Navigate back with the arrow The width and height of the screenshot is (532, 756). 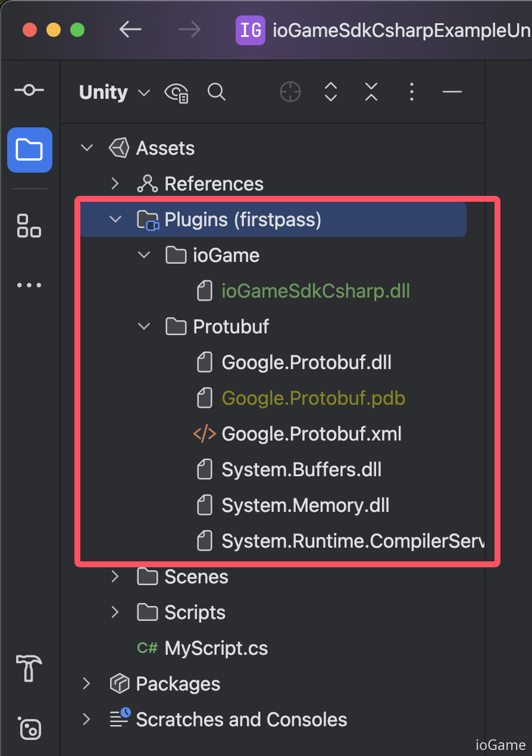130,30
